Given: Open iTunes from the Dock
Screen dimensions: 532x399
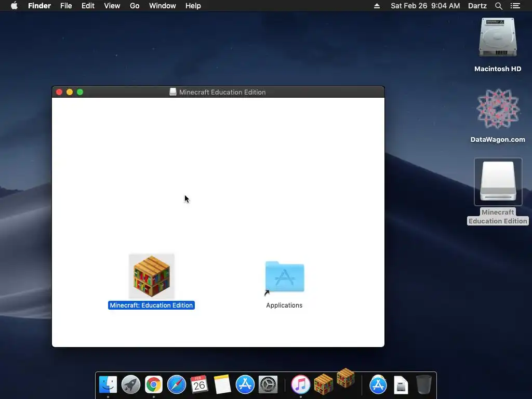Looking at the screenshot, I should (x=301, y=385).
